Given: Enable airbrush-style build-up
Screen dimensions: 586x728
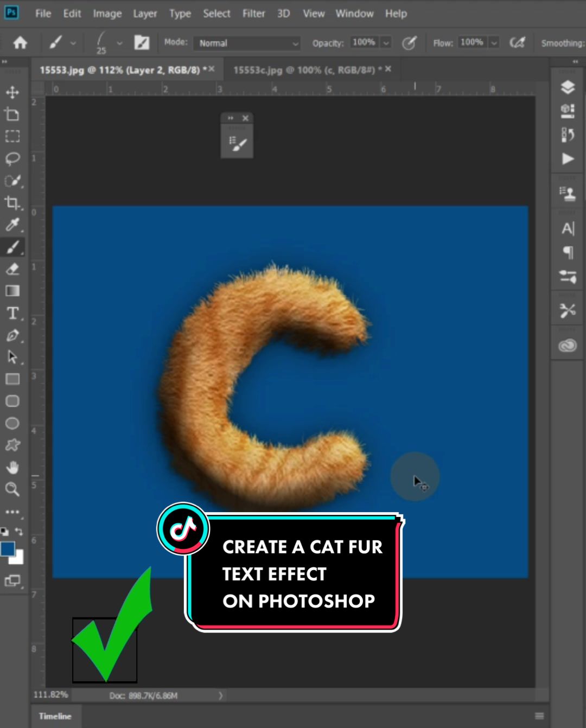Looking at the screenshot, I should click(x=518, y=42).
